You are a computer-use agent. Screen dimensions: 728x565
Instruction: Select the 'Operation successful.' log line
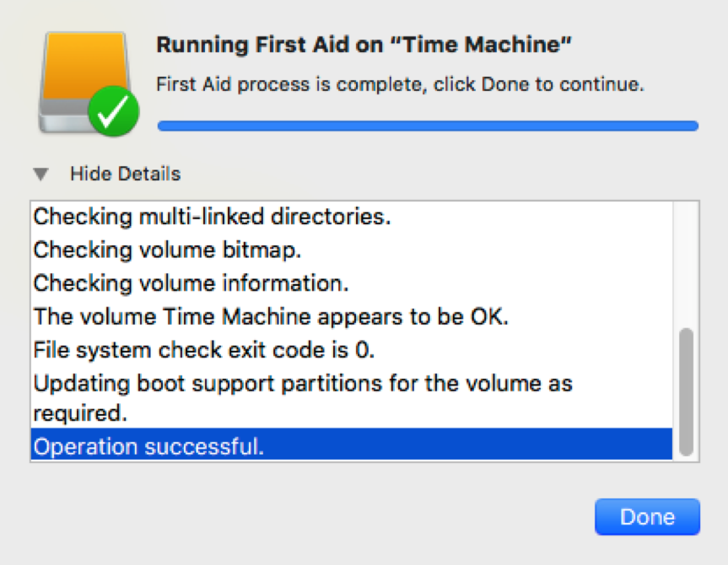(352, 446)
